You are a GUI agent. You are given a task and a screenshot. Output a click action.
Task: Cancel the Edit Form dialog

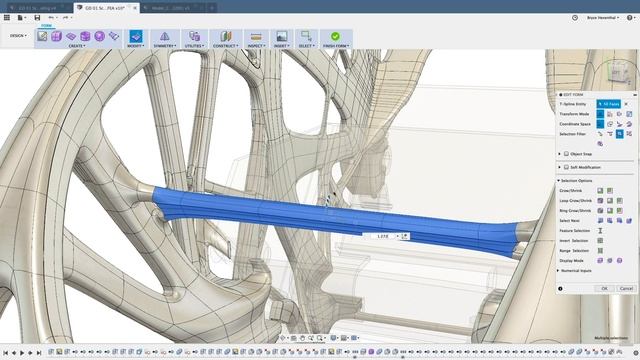(626, 289)
